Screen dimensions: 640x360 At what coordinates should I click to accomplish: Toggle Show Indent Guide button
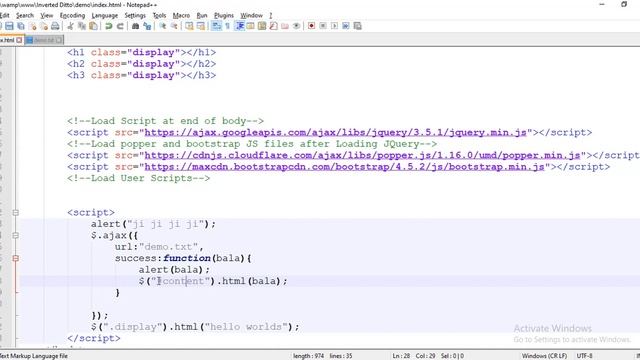240,26
